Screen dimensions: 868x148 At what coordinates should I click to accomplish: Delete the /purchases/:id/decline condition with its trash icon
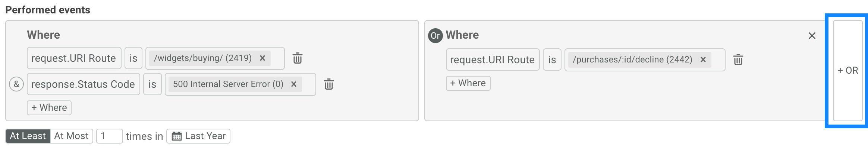point(738,60)
